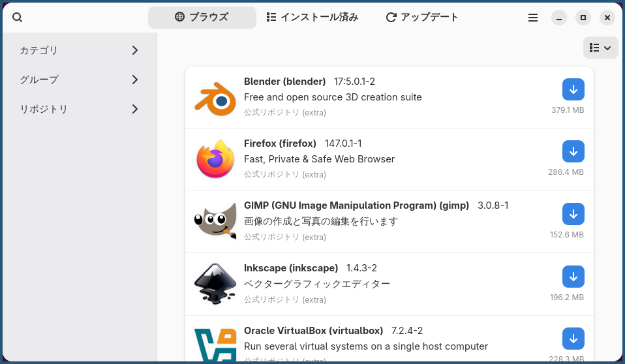Open Firefox (firefox) package title
This screenshot has width=625, height=364.
[x=280, y=143]
